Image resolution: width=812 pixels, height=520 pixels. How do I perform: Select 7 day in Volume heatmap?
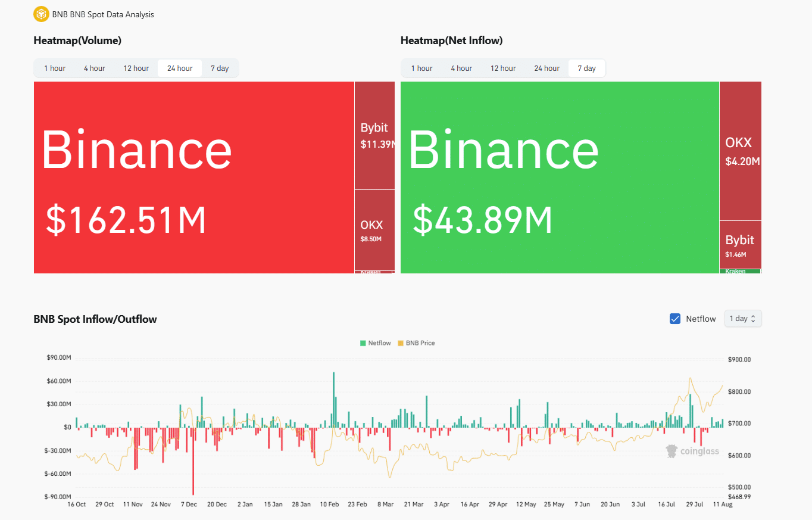[220, 68]
